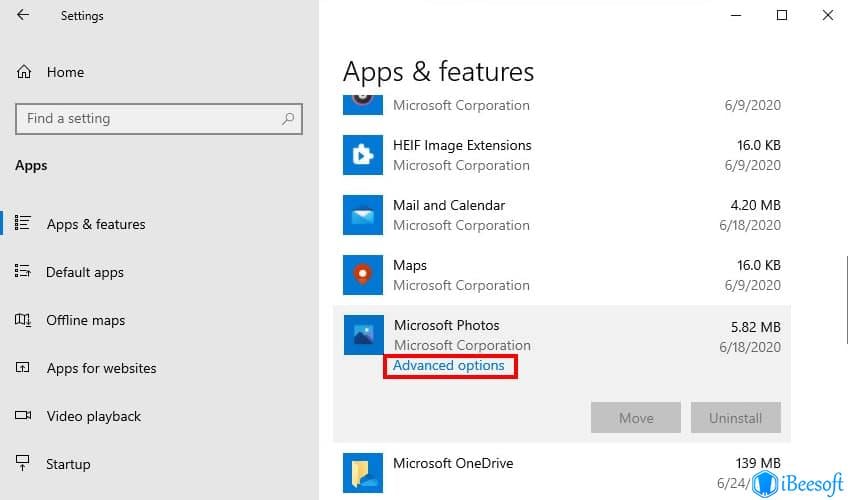Click the 5.82 MB size value

tap(755, 327)
